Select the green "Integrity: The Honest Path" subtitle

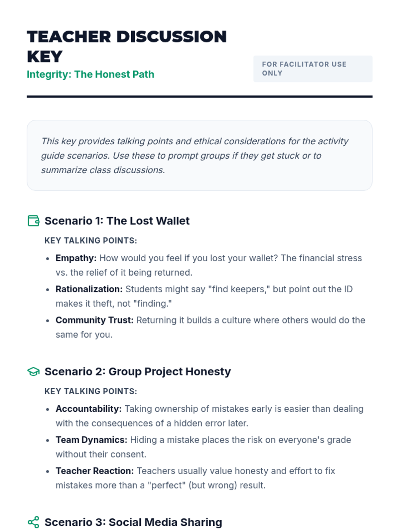pyautogui.click(x=90, y=74)
